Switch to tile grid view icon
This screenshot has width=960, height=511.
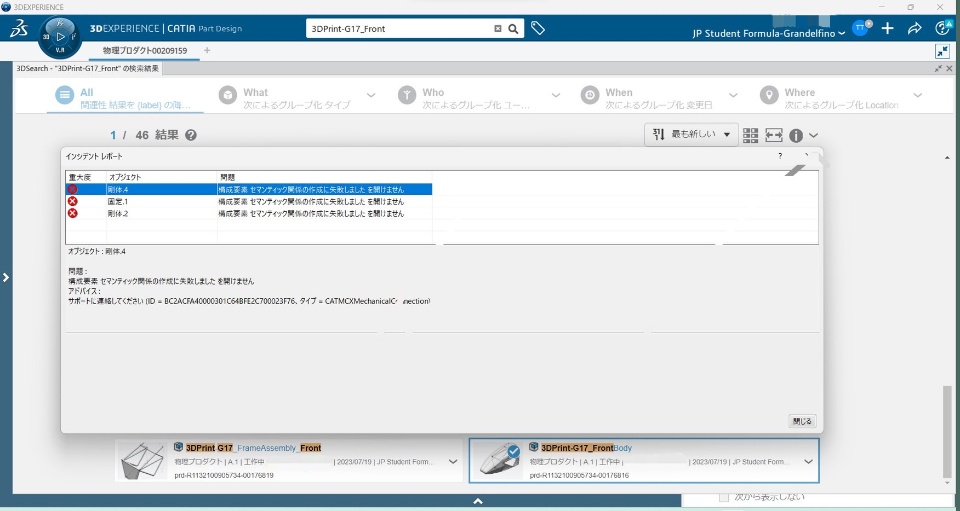coord(751,135)
